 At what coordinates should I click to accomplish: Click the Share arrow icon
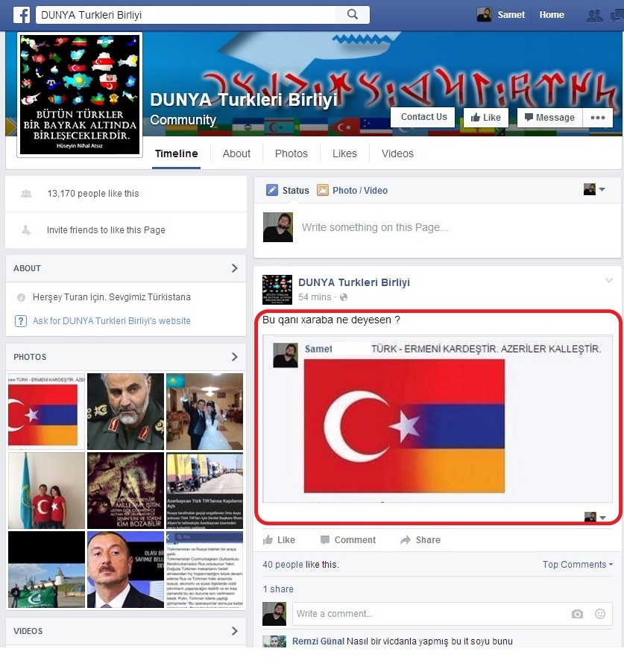coord(406,540)
